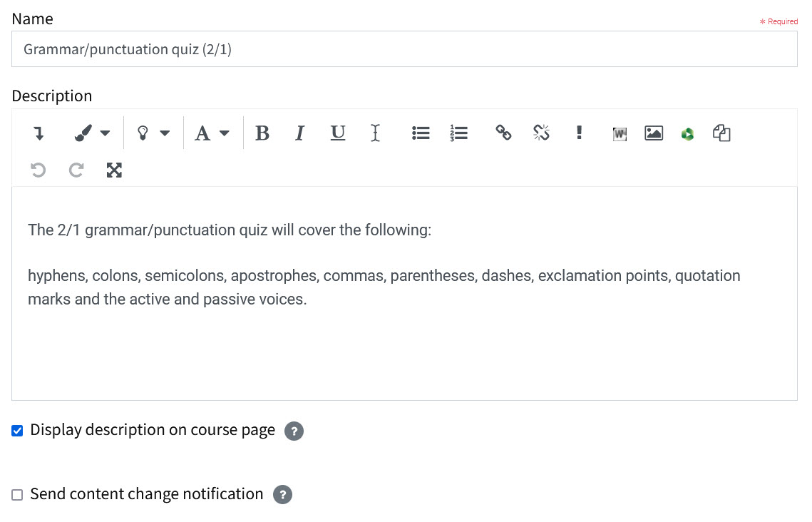The height and width of the screenshot is (522, 812).
Task: Uncheck Display description on course page
Action: click(x=17, y=431)
